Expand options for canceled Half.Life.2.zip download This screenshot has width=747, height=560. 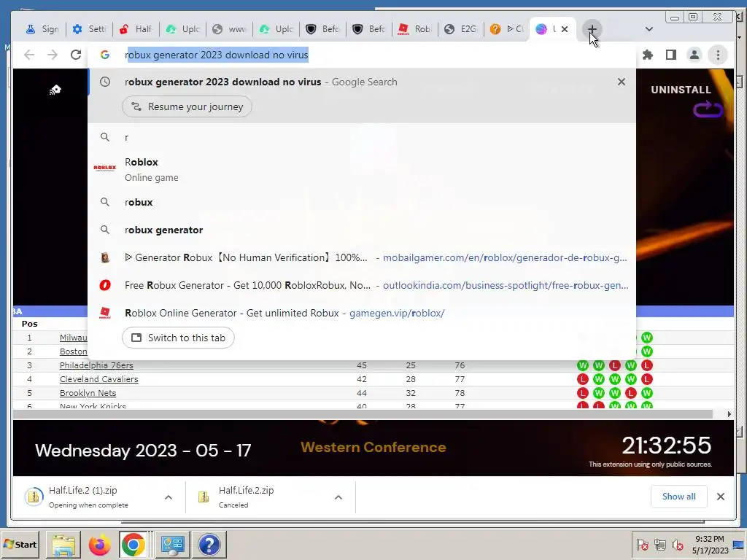coord(338,497)
